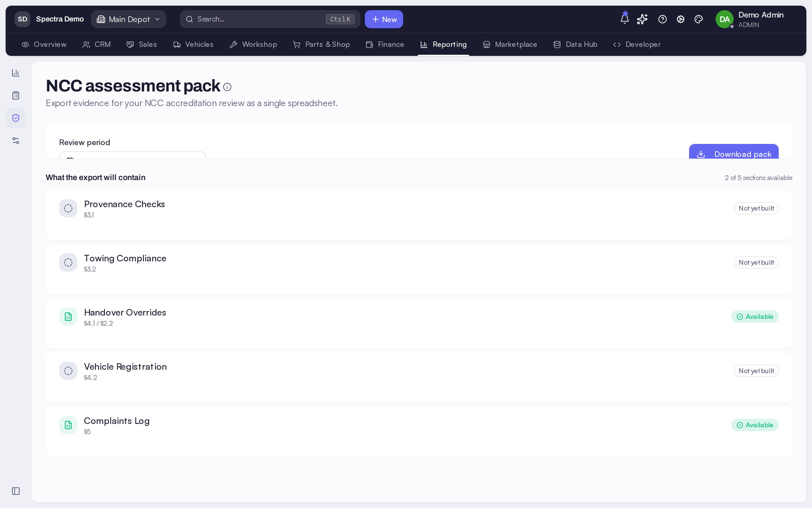Click the clipboard sidebar icon
Image resolution: width=812 pixels, height=508 pixels.
[x=16, y=95]
